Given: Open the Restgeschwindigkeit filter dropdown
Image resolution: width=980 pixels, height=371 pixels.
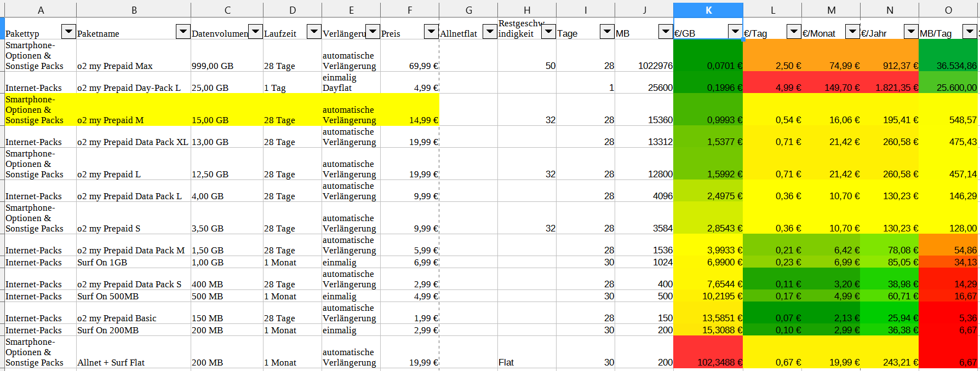Looking at the screenshot, I should pos(548,32).
